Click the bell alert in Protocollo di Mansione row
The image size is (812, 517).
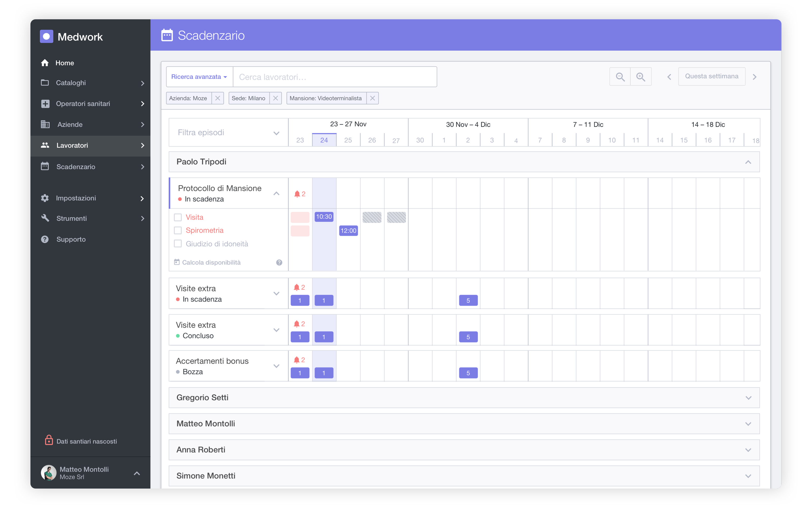point(299,194)
